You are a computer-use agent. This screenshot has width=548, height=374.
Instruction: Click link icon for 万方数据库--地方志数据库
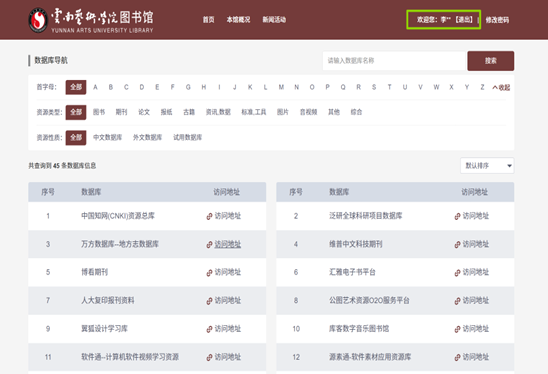[209, 245]
